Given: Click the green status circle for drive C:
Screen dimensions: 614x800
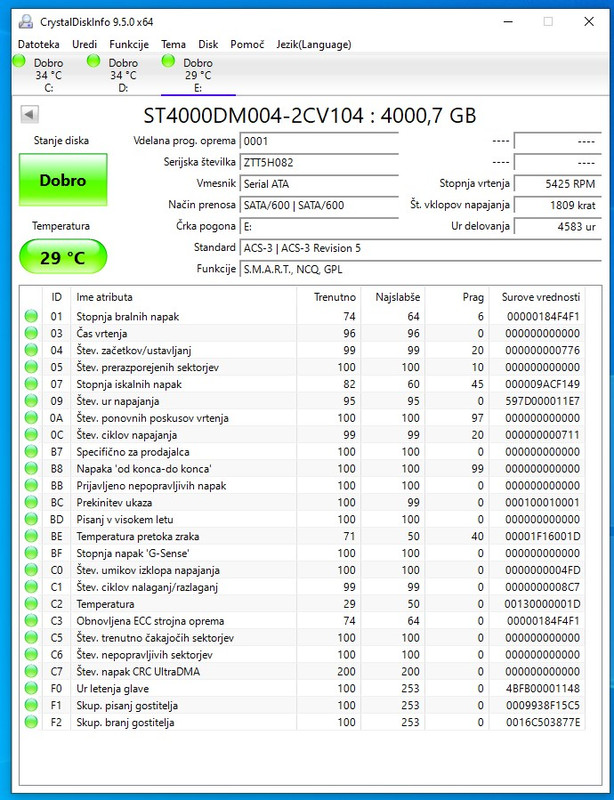Looking at the screenshot, I should tap(19, 61).
